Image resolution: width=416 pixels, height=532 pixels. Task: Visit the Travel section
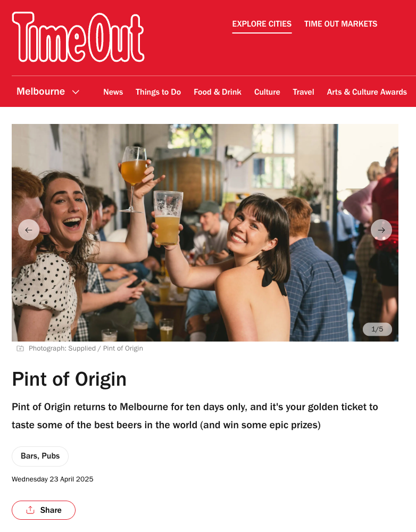click(303, 92)
